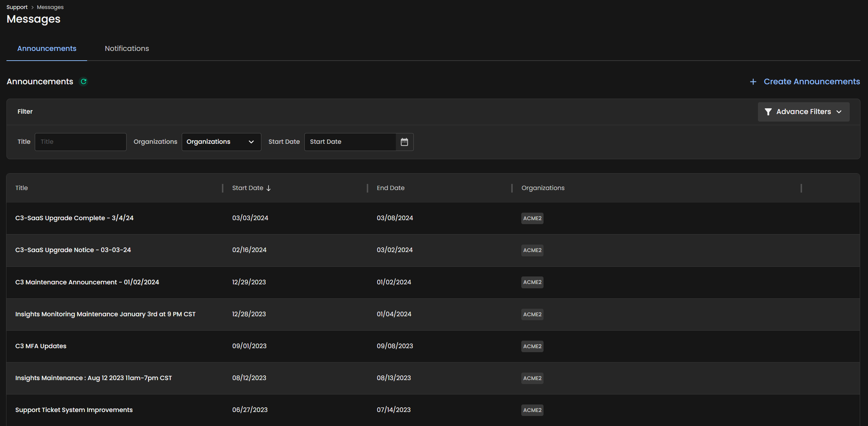Click the Create Announcements link
Image resolution: width=868 pixels, height=426 pixels.
811,82
